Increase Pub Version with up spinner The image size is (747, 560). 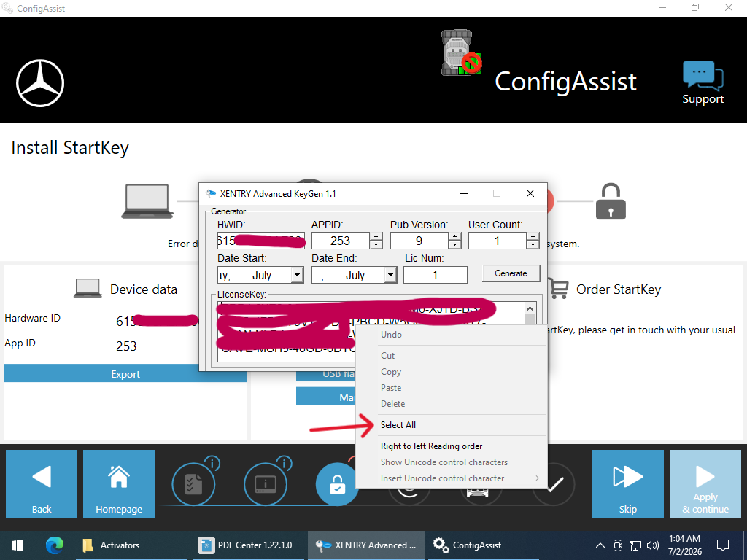[x=455, y=237]
